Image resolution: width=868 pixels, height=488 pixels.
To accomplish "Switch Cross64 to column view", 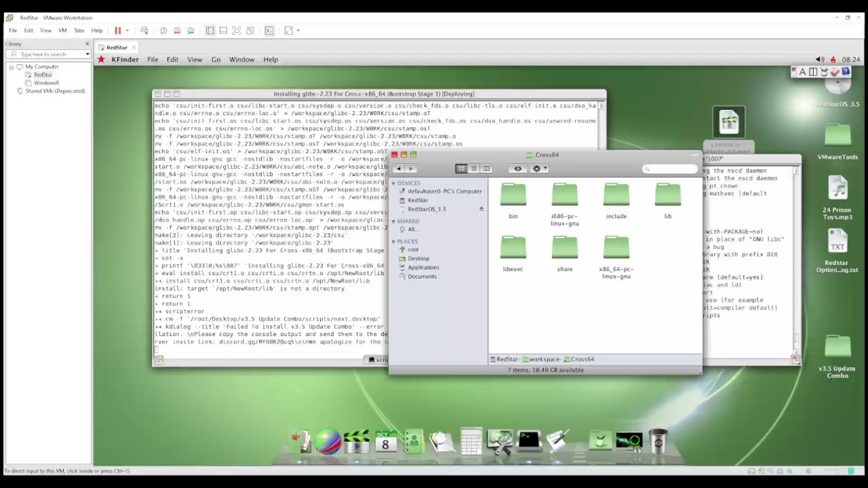I will coord(486,169).
